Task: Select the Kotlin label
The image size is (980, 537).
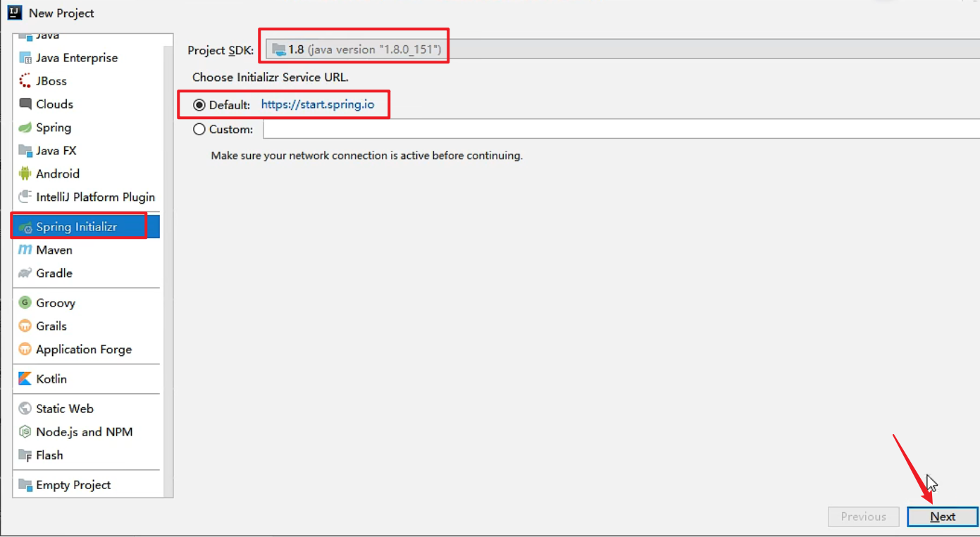Action: (x=51, y=379)
